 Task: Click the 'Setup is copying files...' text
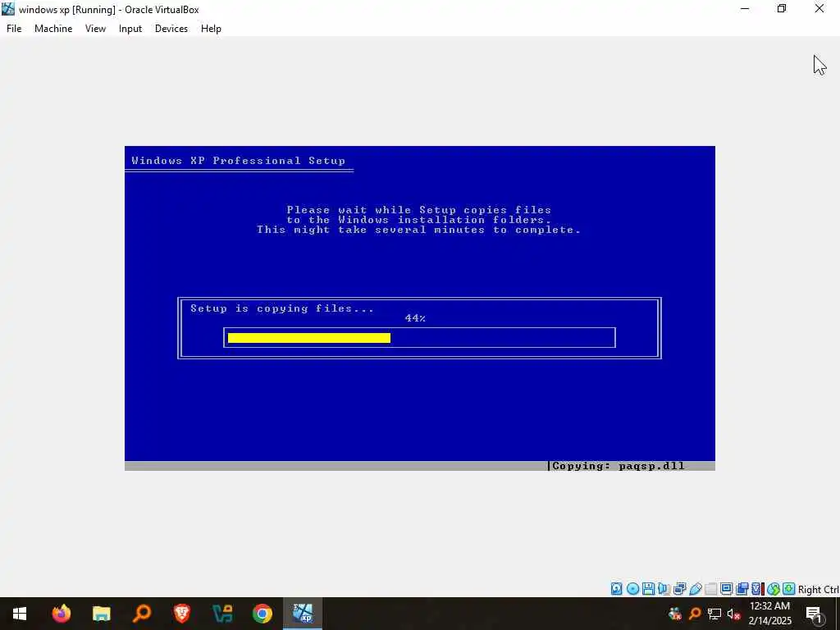tap(282, 308)
